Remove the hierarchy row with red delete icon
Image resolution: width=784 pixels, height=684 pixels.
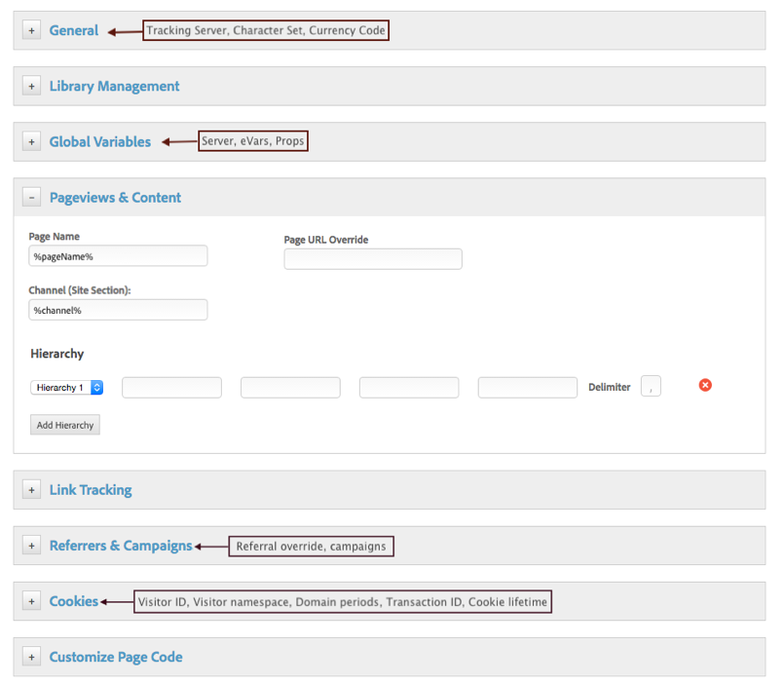point(705,385)
